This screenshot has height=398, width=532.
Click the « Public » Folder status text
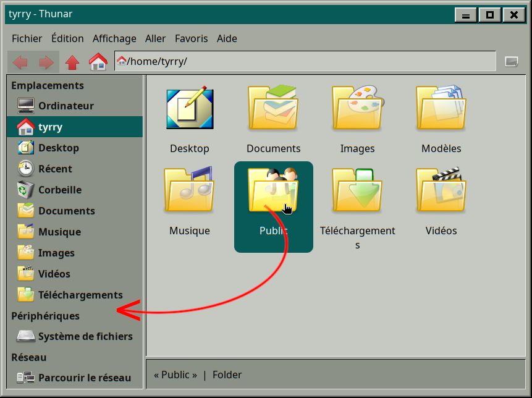(x=198, y=375)
